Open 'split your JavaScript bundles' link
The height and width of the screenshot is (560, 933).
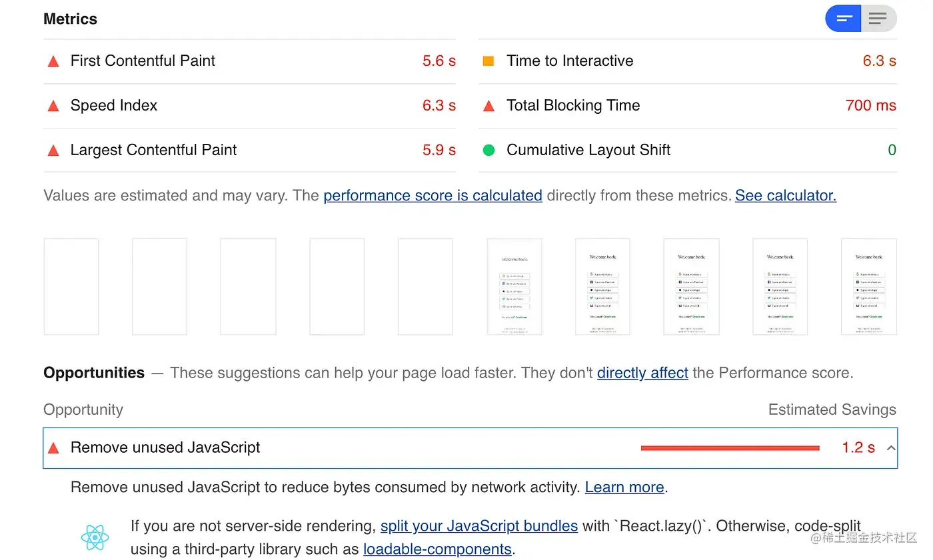(x=478, y=526)
